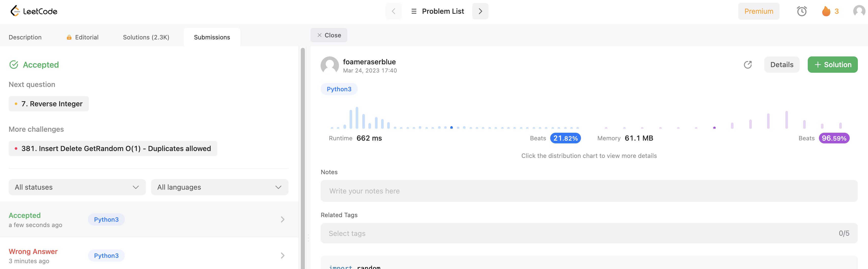This screenshot has width=868, height=269.
Task: Open the locked Editorial tab
Action: click(83, 37)
